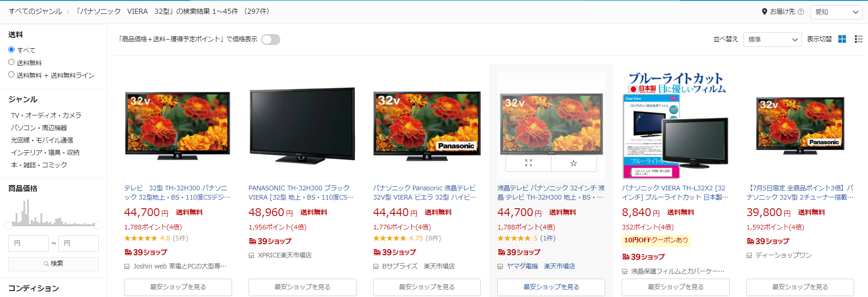Open the 愛知 delivery prefecture dropdown
This screenshot has width=868, height=297.
tap(836, 12)
